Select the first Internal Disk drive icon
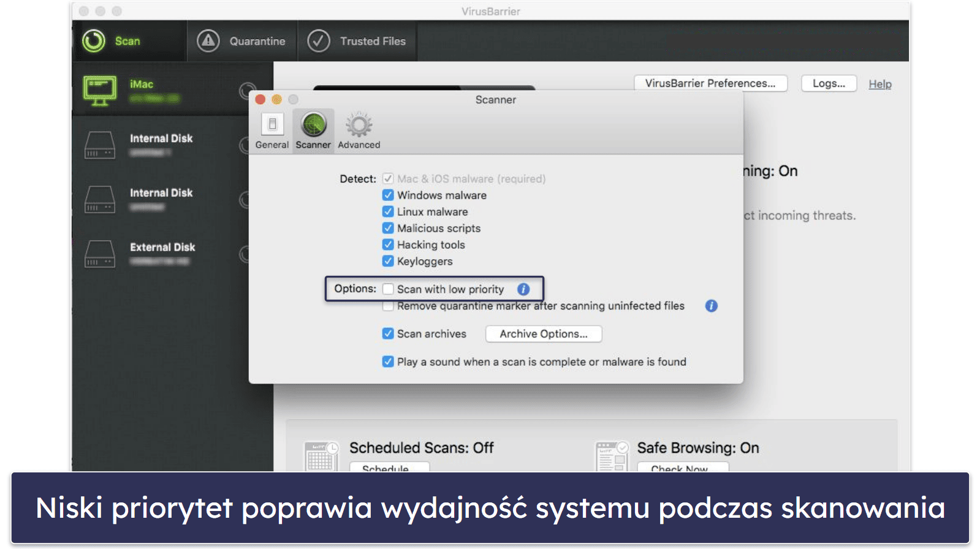Viewport: 980px width, 549px height. 100,145
